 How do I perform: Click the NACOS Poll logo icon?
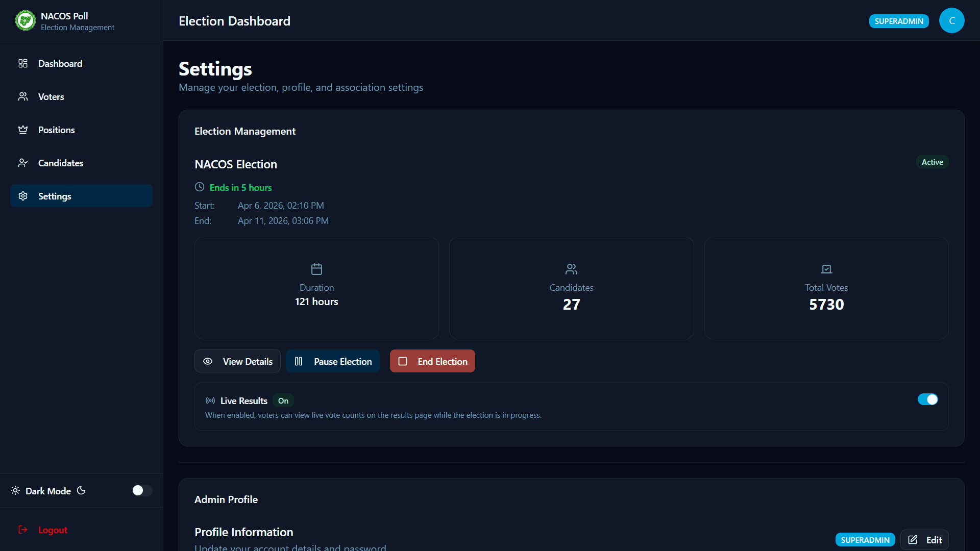click(x=26, y=21)
